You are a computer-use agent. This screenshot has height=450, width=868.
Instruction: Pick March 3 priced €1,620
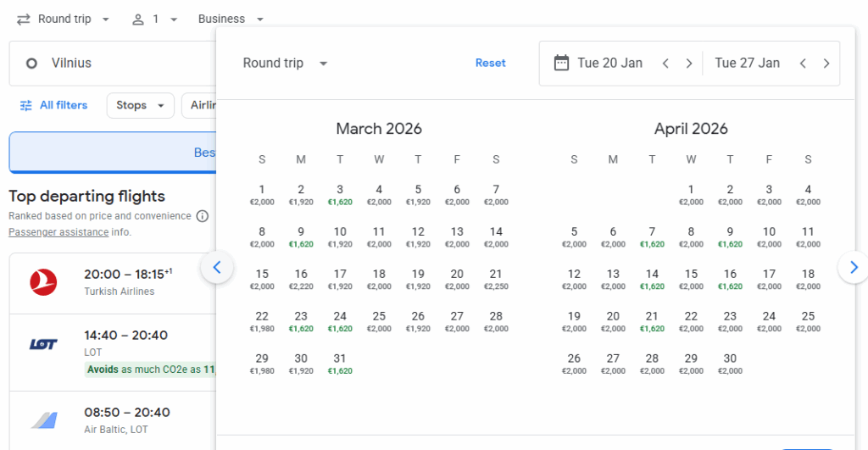pos(340,195)
